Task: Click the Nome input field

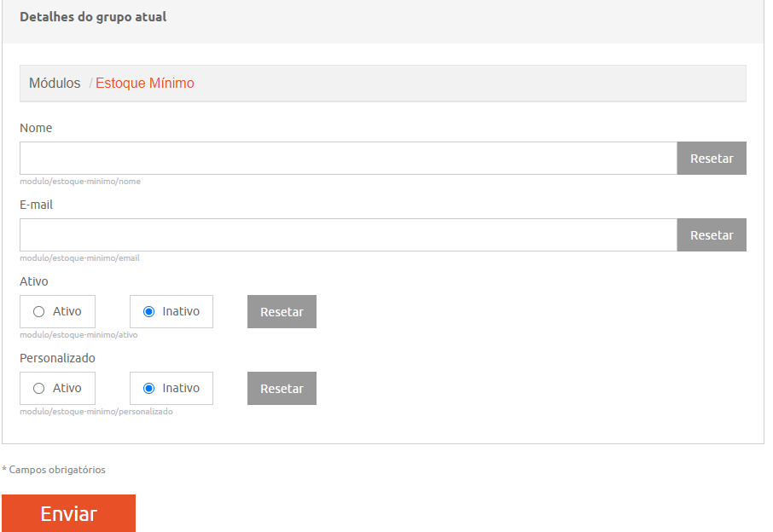Action: [x=348, y=158]
